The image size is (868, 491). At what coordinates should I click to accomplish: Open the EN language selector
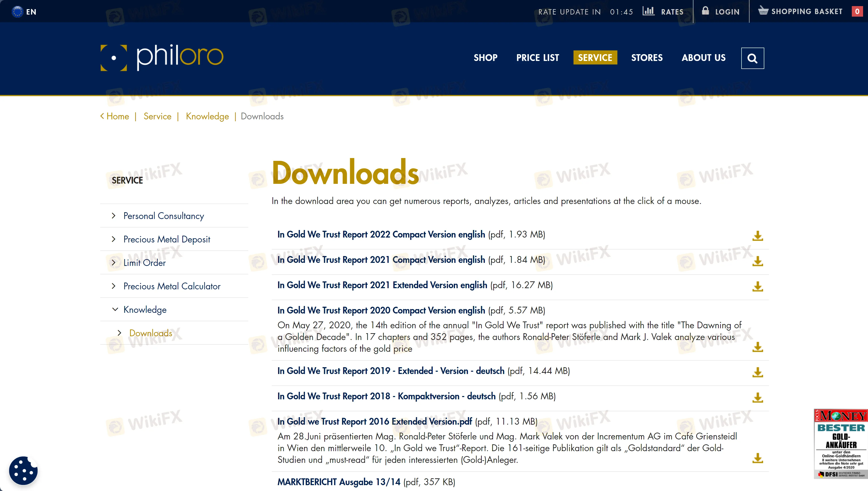[x=24, y=12]
